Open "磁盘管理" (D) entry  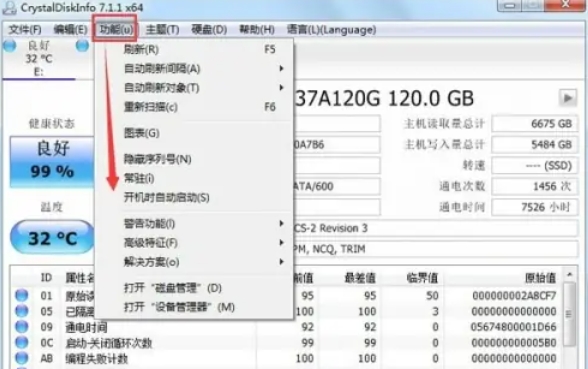[194, 288]
